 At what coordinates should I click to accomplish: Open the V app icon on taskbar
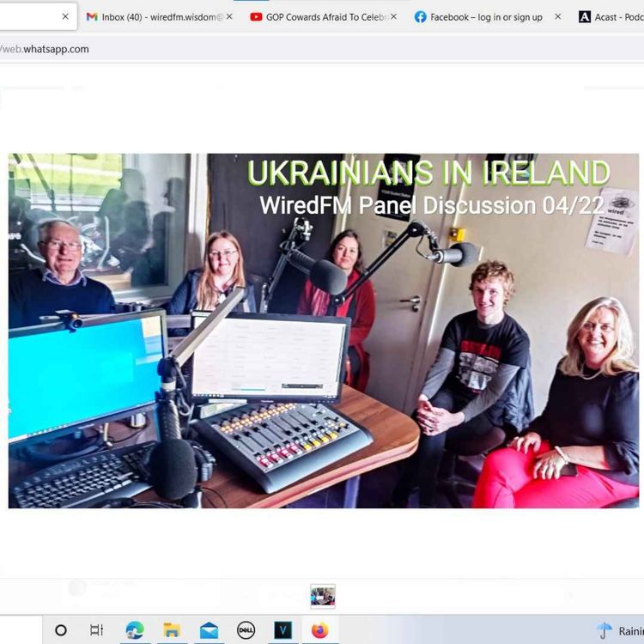[x=283, y=630]
